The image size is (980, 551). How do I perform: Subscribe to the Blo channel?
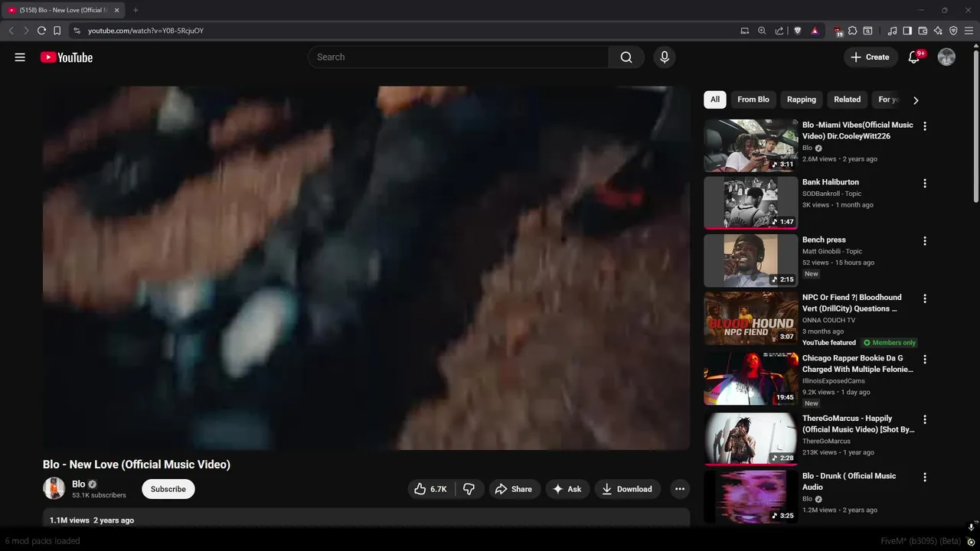click(168, 489)
